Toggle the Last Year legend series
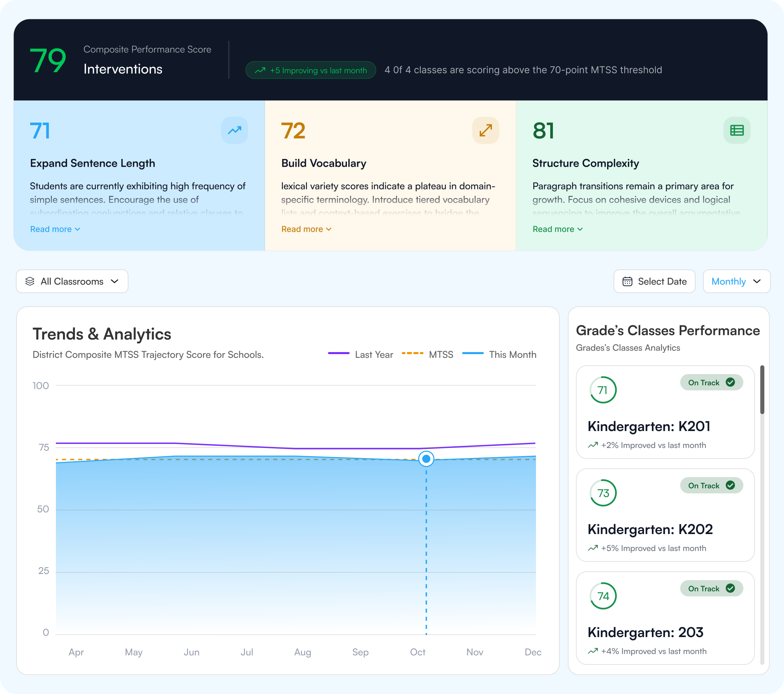This screenshot has height=694, width=784. pos(360,354)
